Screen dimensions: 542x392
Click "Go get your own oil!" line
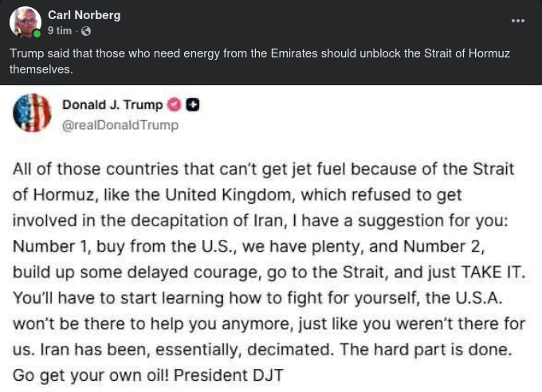90,375
